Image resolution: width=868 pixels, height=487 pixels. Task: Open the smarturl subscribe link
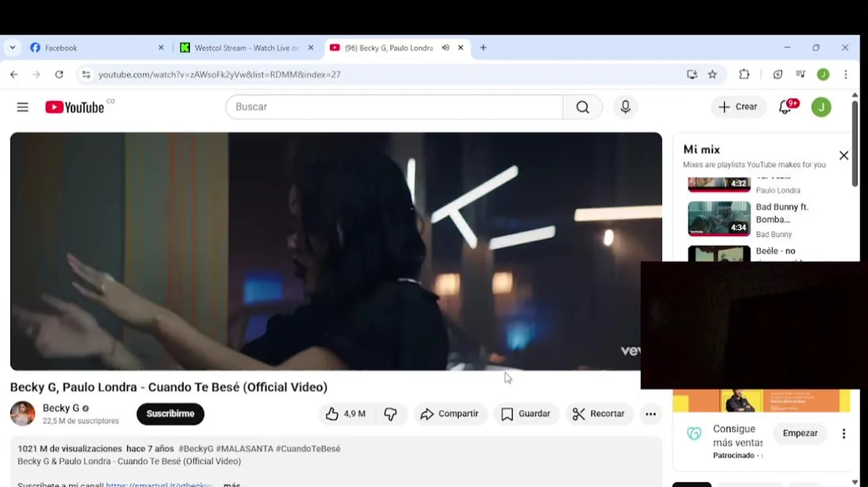coord(160,484)
